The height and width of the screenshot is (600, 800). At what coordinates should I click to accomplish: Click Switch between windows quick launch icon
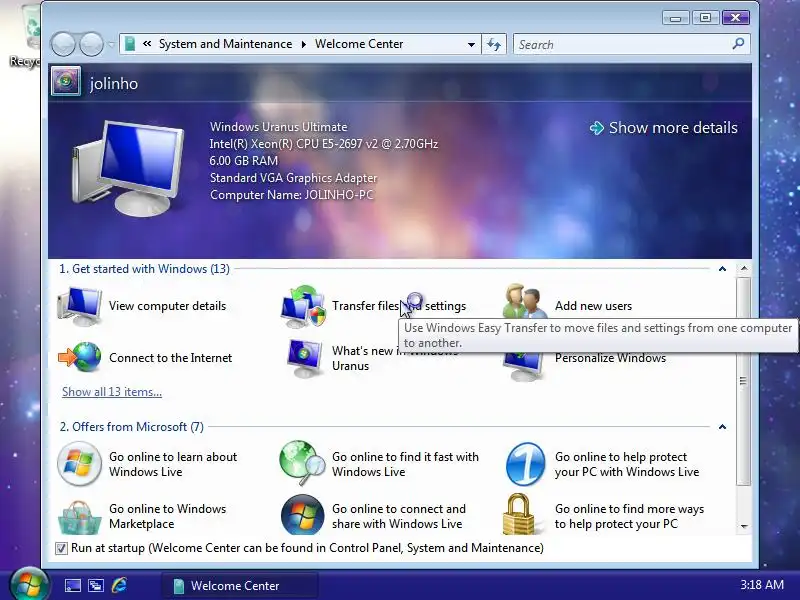(x=96, y=585)
